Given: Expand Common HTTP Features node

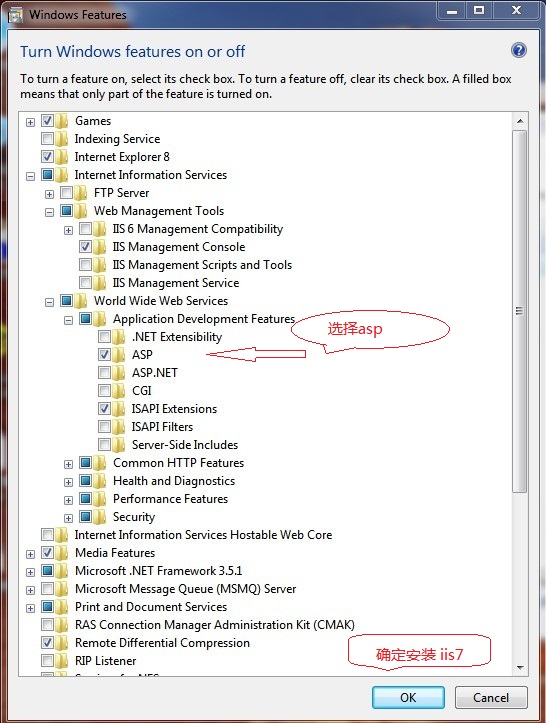Looking at the screenshot, I should point(68,464).
